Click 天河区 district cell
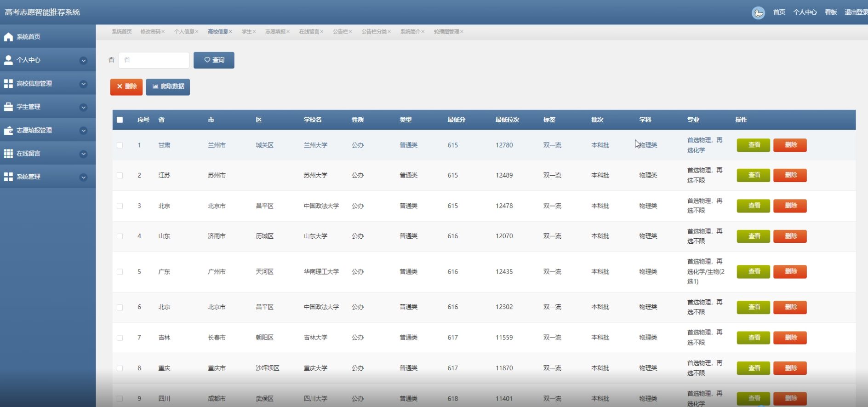Viewport: 868px width, 407px height. point(265,272)
